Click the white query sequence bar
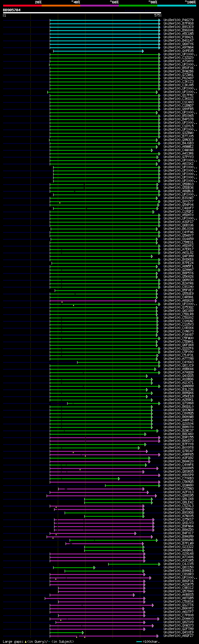 [x=82, y=13]
